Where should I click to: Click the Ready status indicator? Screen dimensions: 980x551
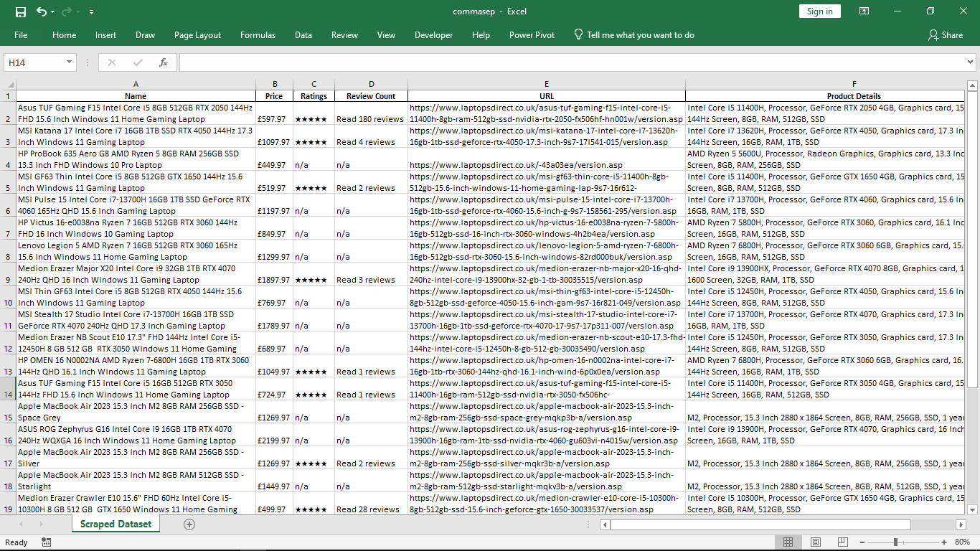click(x=16, y=542)
